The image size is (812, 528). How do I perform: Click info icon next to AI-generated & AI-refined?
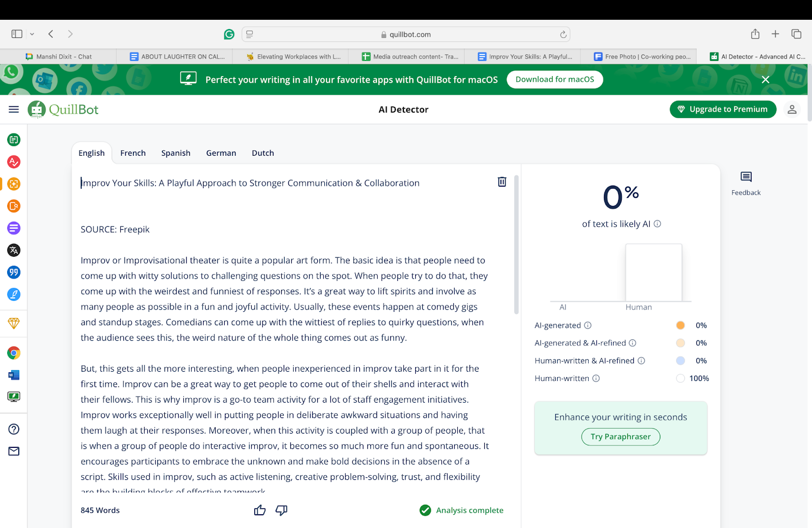point(632,343)
